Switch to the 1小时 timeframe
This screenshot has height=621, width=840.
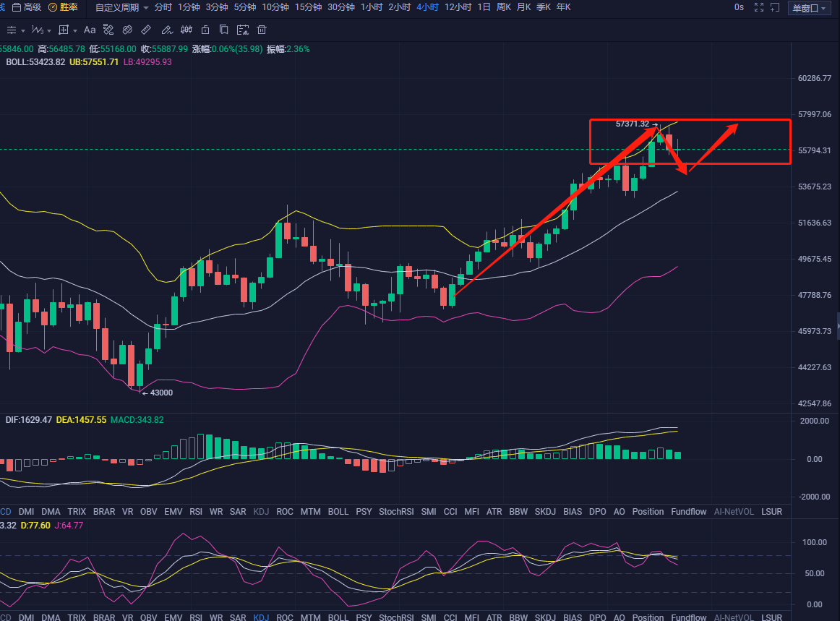[x=372, y=7]
